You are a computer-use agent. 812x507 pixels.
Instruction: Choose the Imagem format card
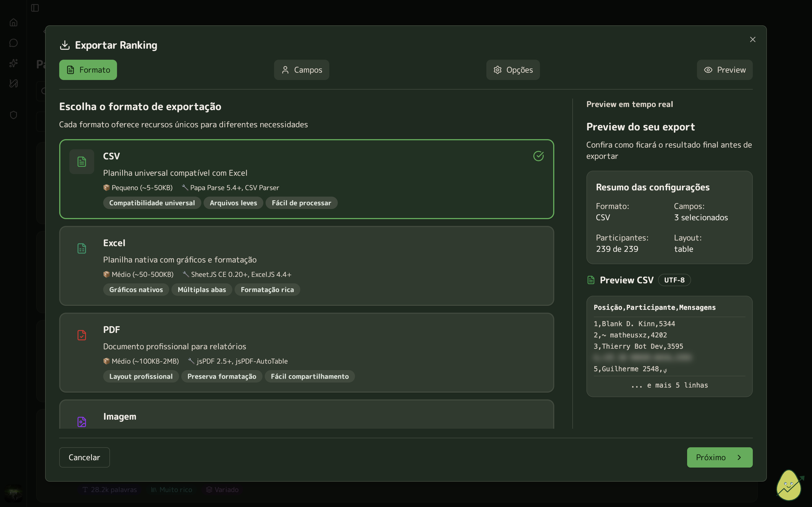(x=306, y=416)
